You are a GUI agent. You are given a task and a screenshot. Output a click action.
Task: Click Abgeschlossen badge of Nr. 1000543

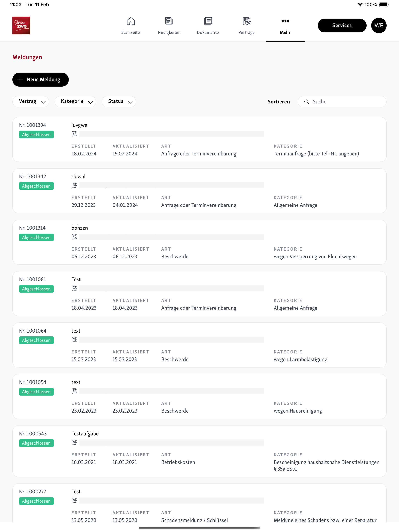(36, 443)
